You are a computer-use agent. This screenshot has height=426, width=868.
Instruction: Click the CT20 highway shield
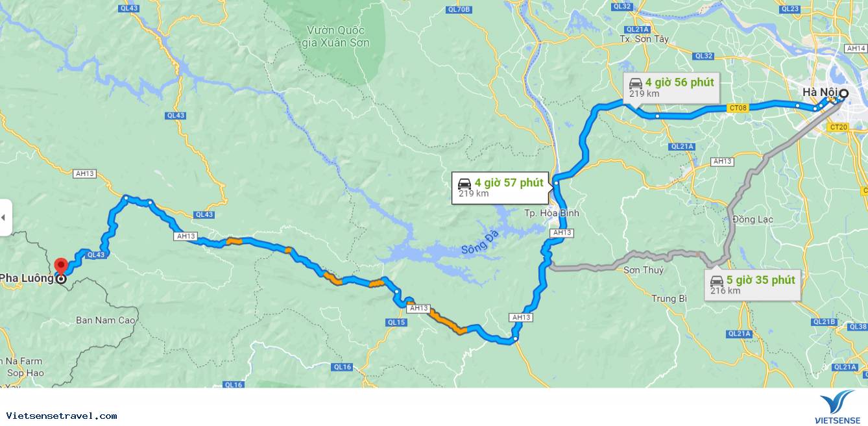click(x=838, y=127)
